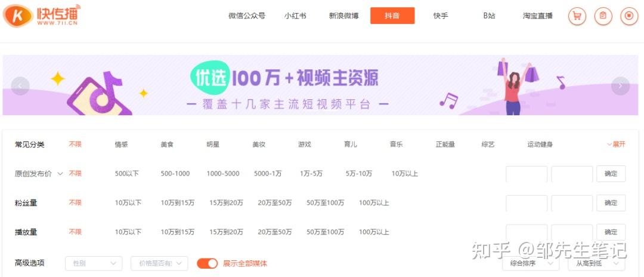Choose 15万到20万 in 粉丝量 row

tap(227, 202)
